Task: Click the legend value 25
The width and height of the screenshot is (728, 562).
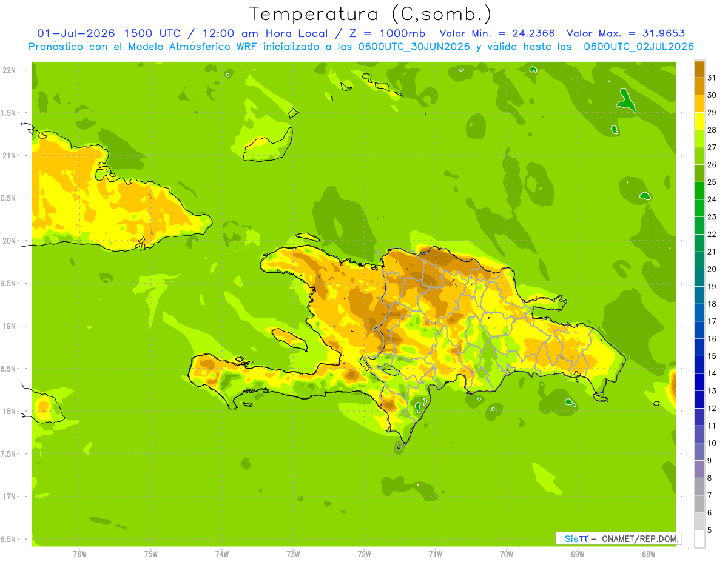Action: (x=712, y=182)
